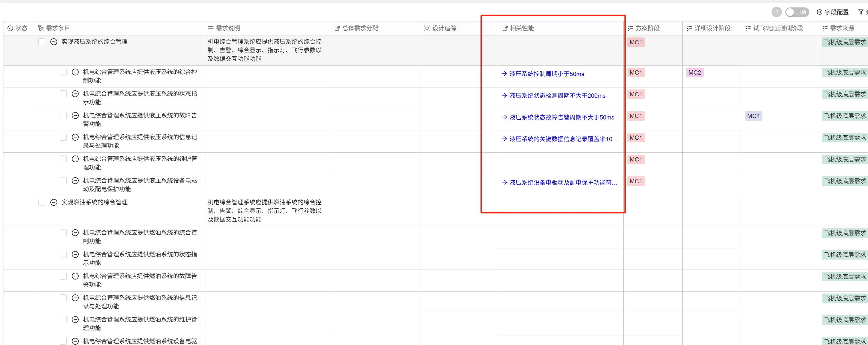Collapse the 实现液压系统的综合管理 node
Viewport: 868px width, 345px height.
(x=53, y=42)
